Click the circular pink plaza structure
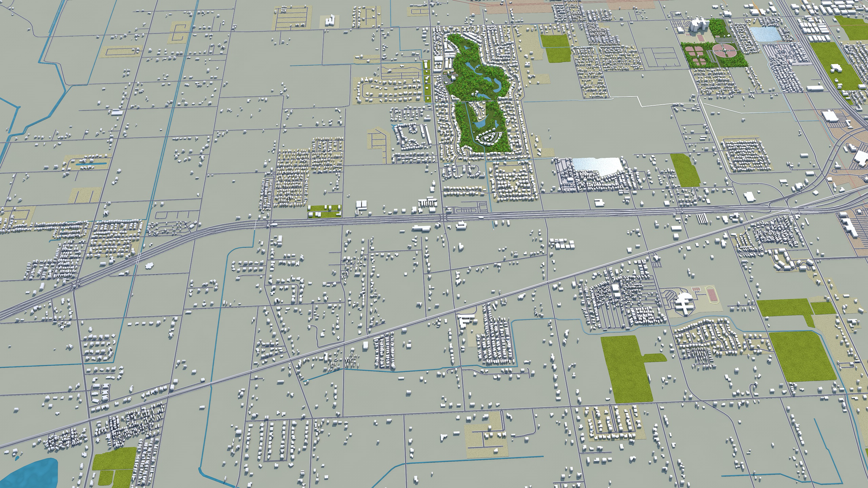868x488 pixels. [724, 52]
